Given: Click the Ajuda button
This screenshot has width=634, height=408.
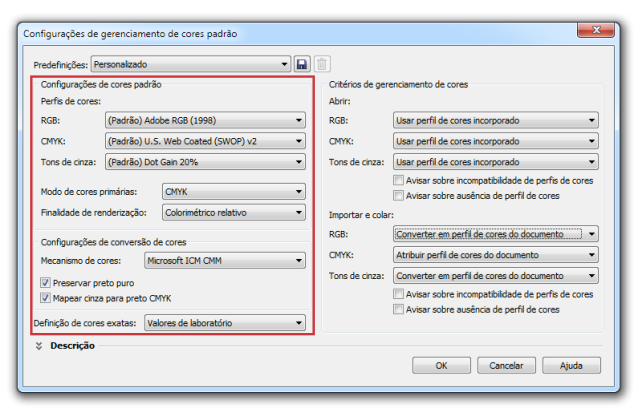Looking at the screenshot, I should pyautogui.click(x=571, y=366).
